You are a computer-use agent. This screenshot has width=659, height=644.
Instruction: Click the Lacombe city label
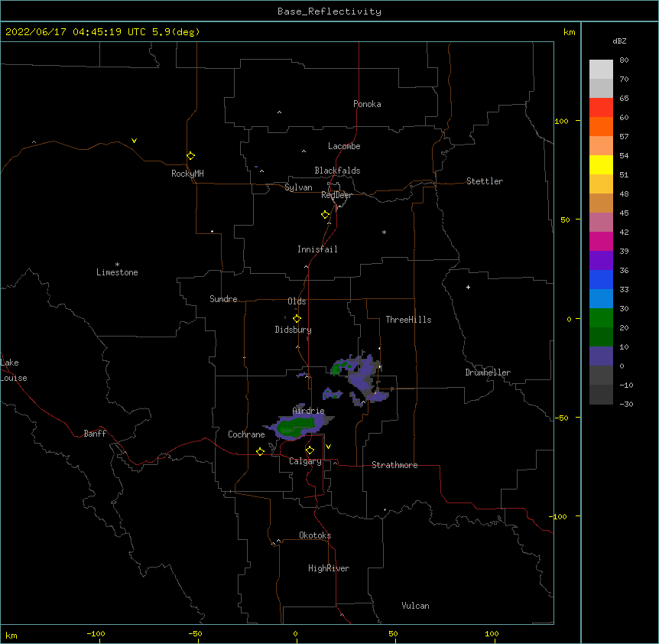344,146
